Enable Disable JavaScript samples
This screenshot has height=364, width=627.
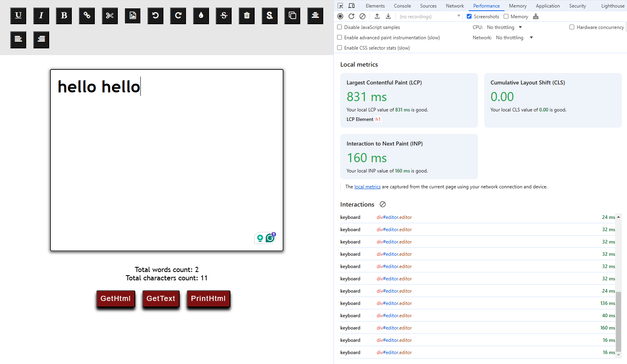pos(339,27)
